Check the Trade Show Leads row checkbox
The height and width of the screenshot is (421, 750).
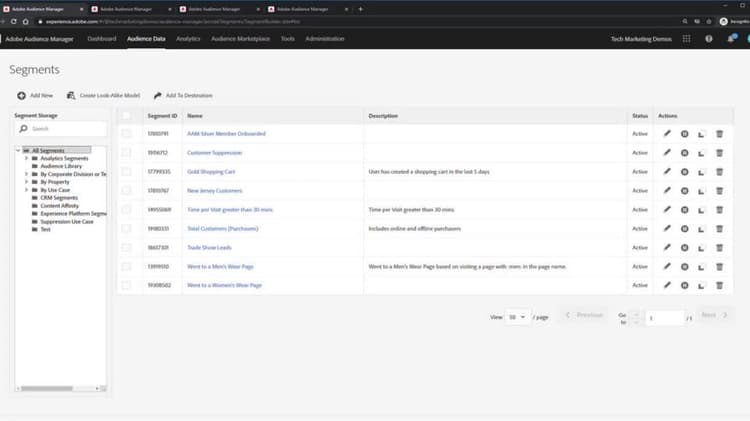(x=126, y=247)
